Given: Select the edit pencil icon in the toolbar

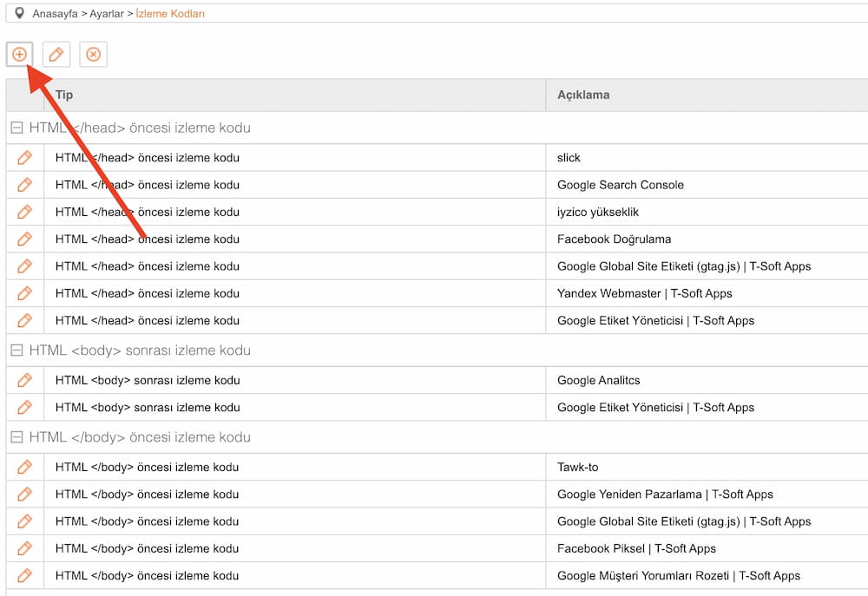Looking at the screenshot, I should click(x=56, y=54).
